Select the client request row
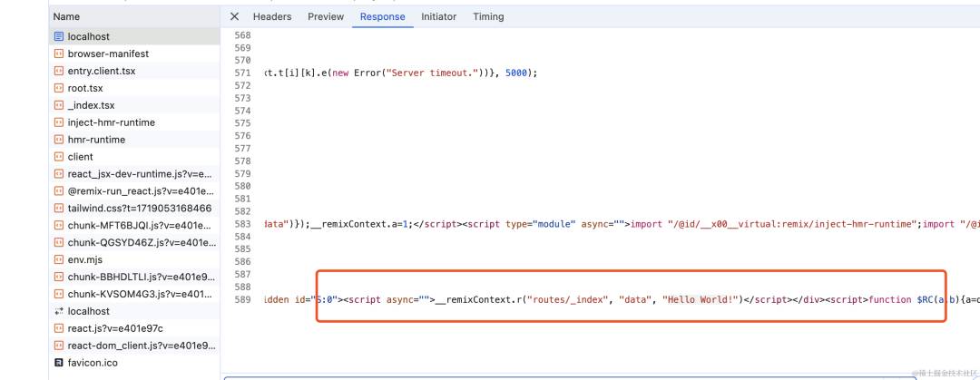This screenshot has height=380, width=980. [134, 157]
